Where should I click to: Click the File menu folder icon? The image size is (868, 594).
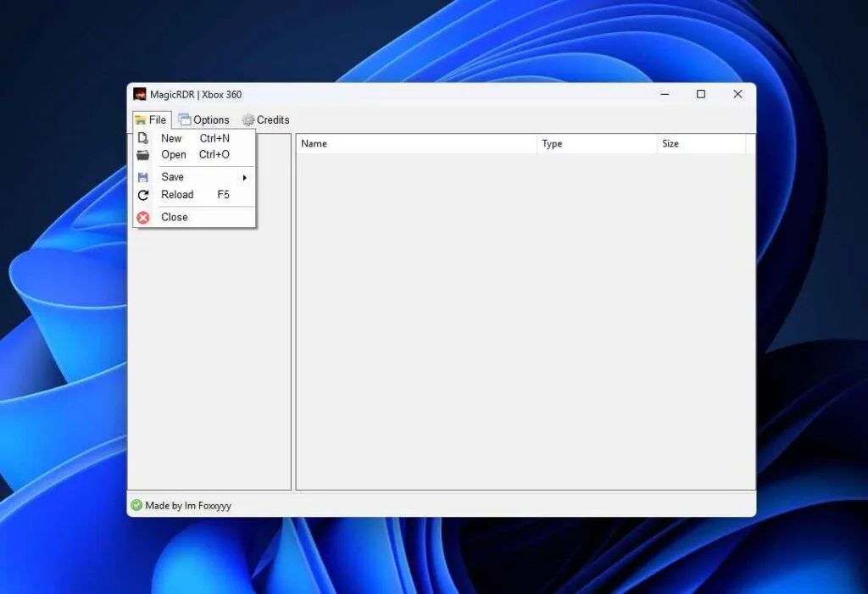point(140,120)
